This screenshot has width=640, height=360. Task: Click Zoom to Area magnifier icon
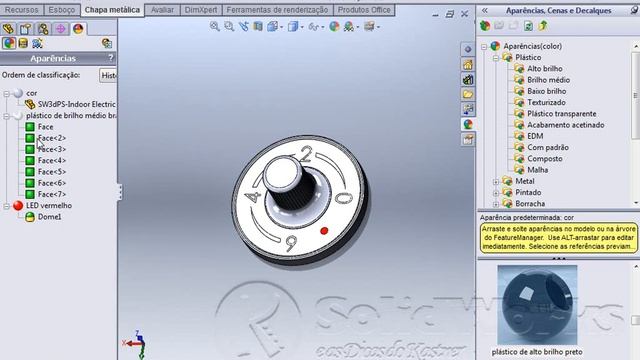(229, 27)
